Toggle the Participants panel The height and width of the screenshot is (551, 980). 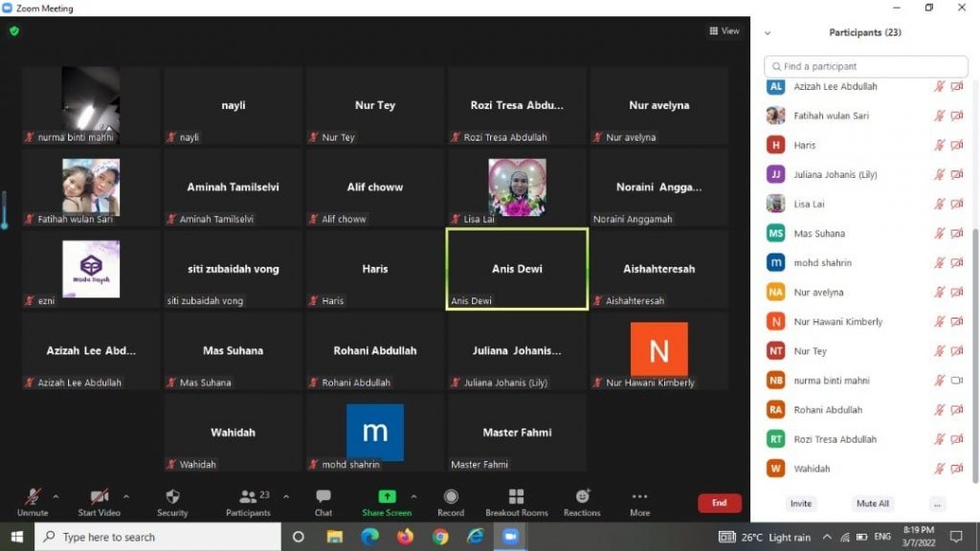(248, 502)
